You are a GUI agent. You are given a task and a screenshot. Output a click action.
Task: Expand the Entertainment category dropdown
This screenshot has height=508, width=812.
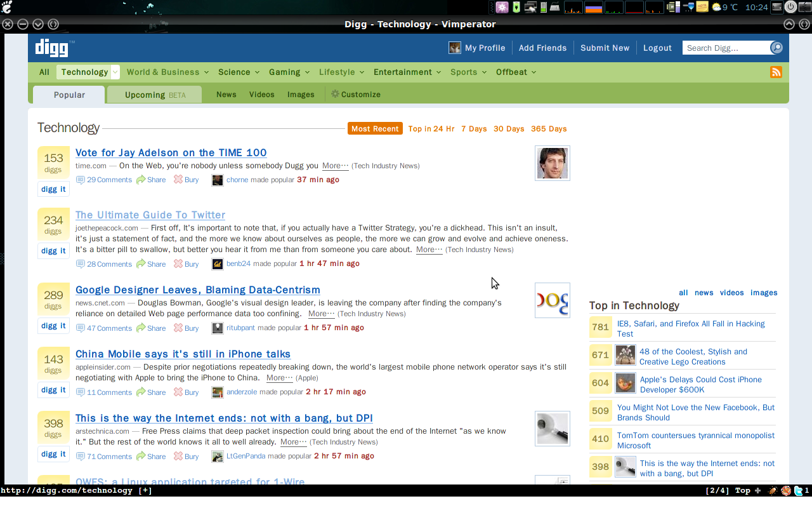coord(438,72)
